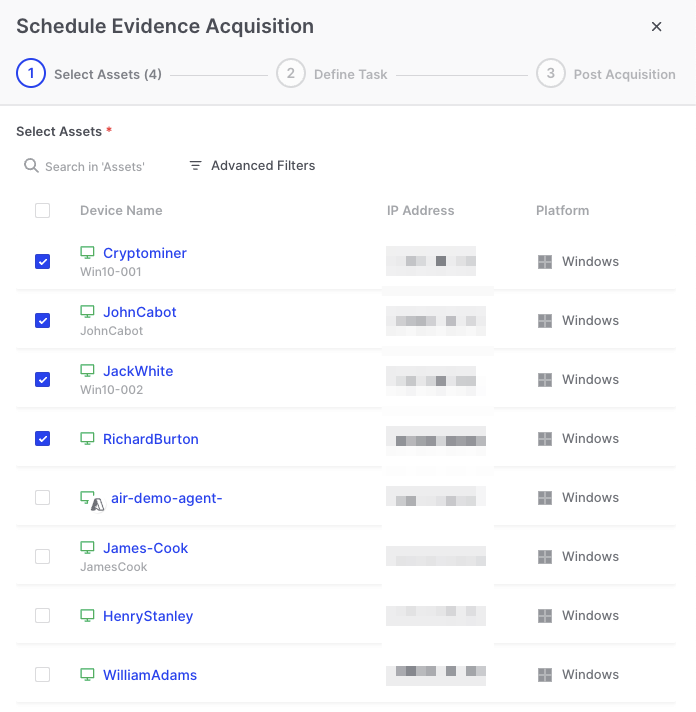Screen dimensions: 696x712
Task: Toggle the select-all checkbox in header
Action: (x=42, y=211)
